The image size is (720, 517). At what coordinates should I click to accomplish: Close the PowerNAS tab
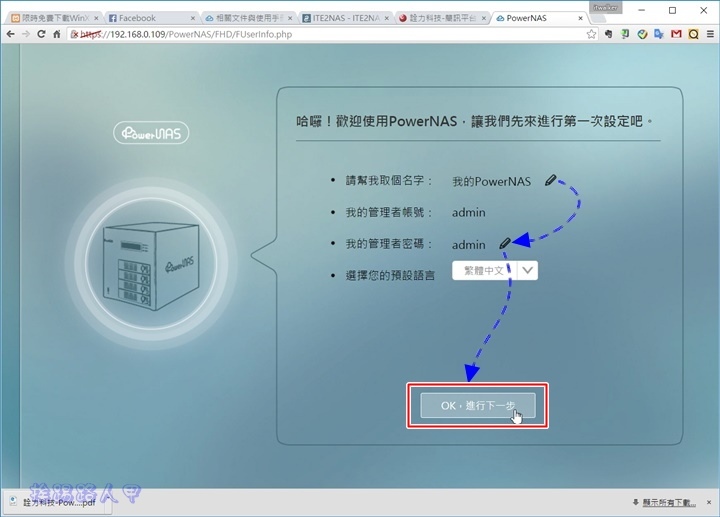click(x=580, y=18)
